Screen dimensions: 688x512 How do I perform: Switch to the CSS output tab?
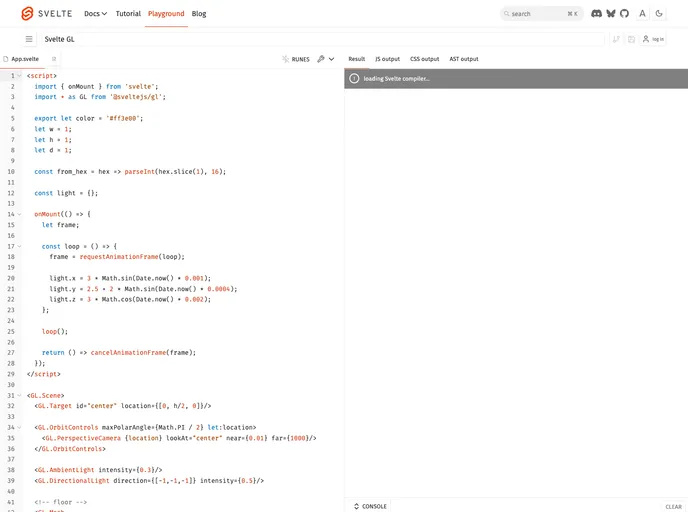(424, 59)
